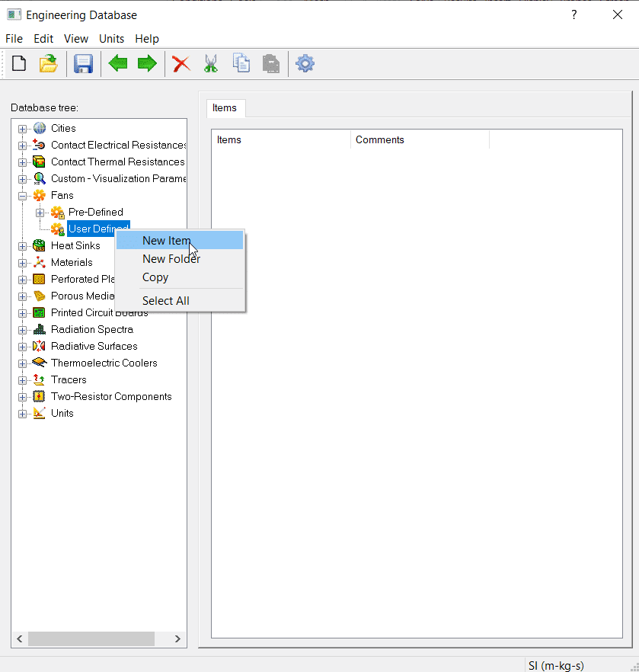Click the Perforated Plates grid icon

click(x=39, y=279)
